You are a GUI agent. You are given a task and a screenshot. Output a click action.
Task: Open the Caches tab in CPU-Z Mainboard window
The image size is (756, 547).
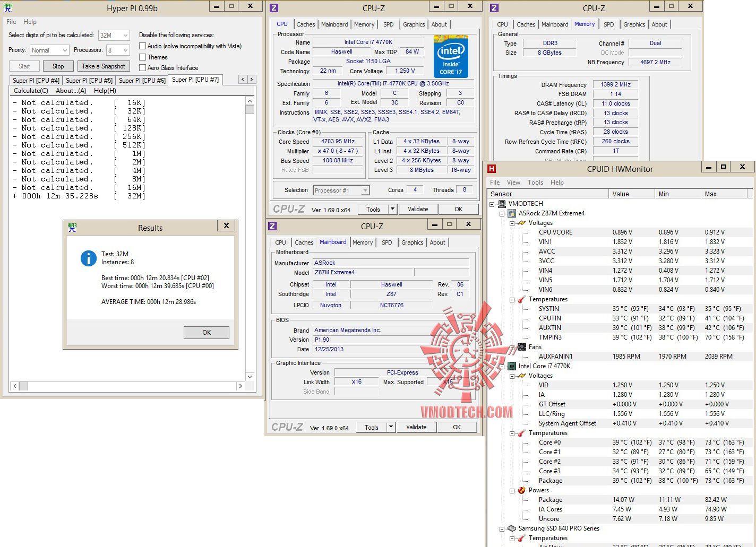click(304, 242)
